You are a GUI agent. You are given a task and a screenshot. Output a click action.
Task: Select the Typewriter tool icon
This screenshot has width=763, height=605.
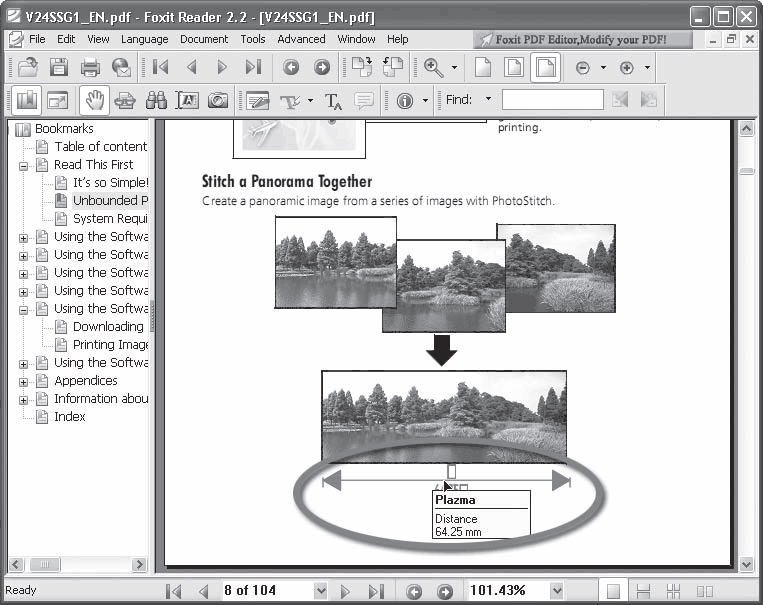(x=291, y=101)
